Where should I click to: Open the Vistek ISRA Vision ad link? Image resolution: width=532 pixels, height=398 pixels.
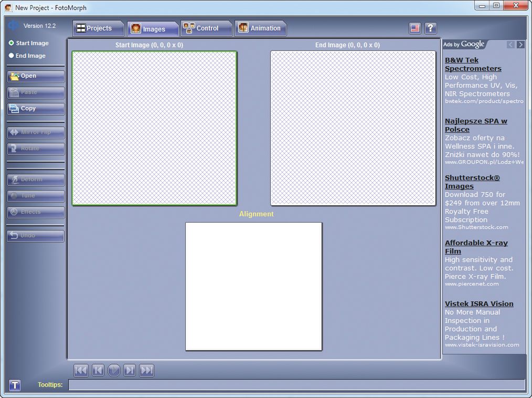[479, 303]
